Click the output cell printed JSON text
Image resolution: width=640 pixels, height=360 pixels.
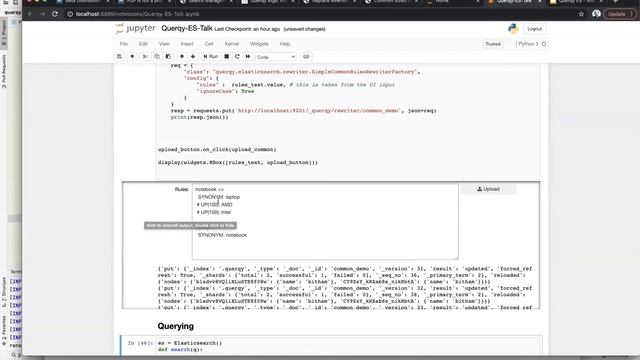click(345, 288)
